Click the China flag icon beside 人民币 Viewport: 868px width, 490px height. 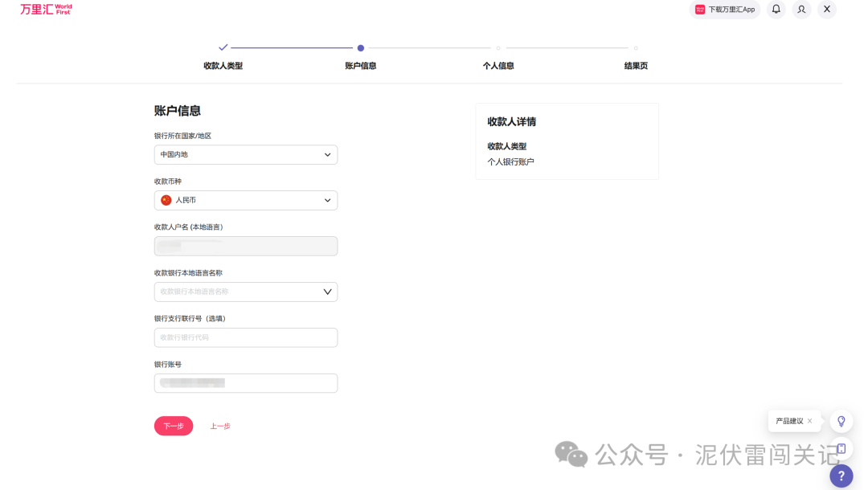(x=166, y=199)
